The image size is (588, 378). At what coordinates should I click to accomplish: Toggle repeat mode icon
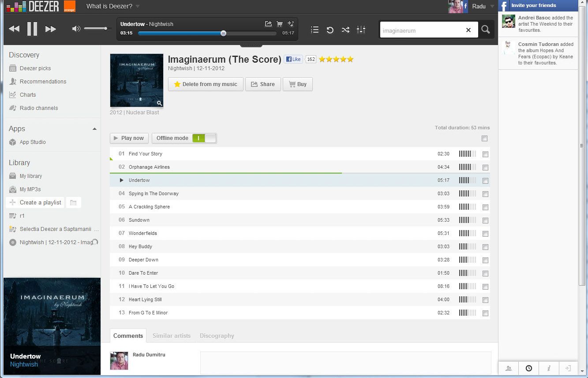pos(330,30)
